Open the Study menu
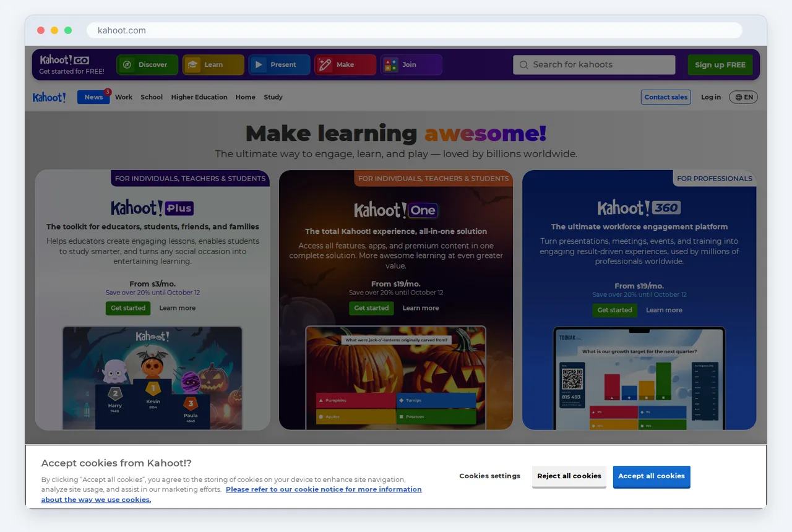Screen dimensions: 792x532 273,97
